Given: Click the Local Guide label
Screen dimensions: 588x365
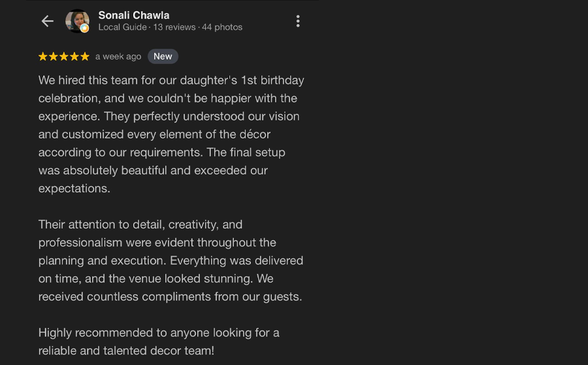Looking at the screenshot, I should 122,27.
